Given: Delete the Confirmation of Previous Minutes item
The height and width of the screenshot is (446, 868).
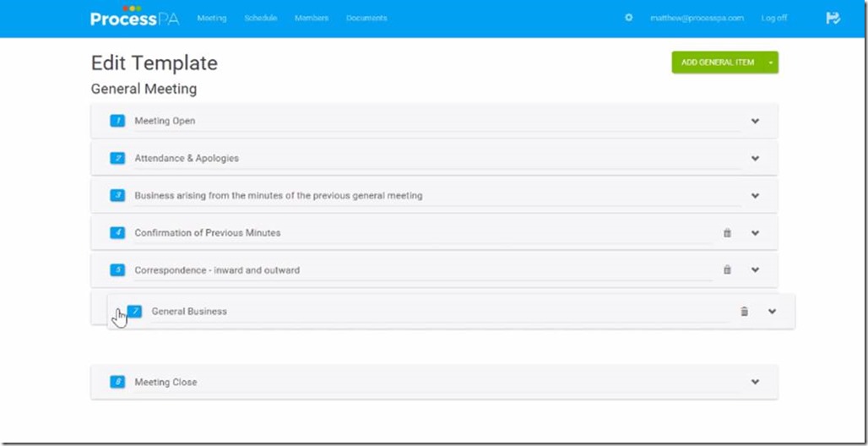Looking at the screenshot, I should (x=727, y=233).
